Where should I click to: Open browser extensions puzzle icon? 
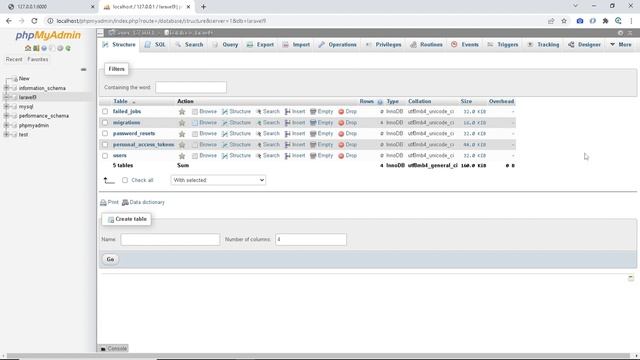[x=605, y=21]
